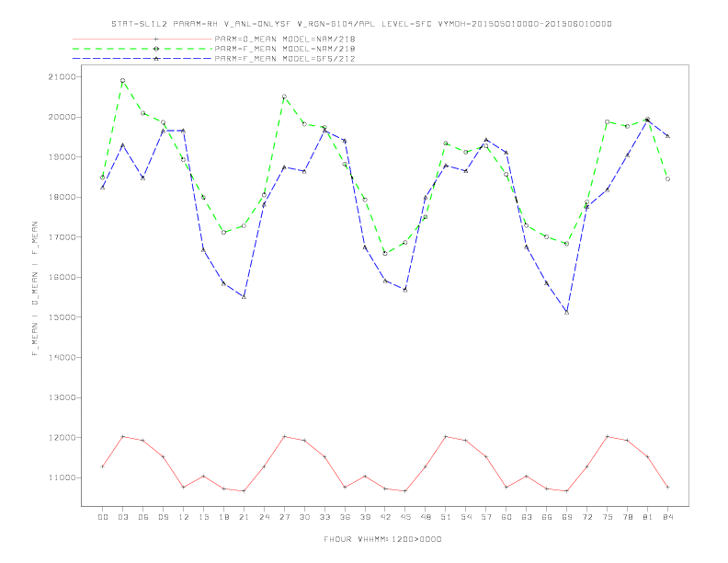Click the 48 forecast hour tick label
728x563 pixels.
(426, 517)
